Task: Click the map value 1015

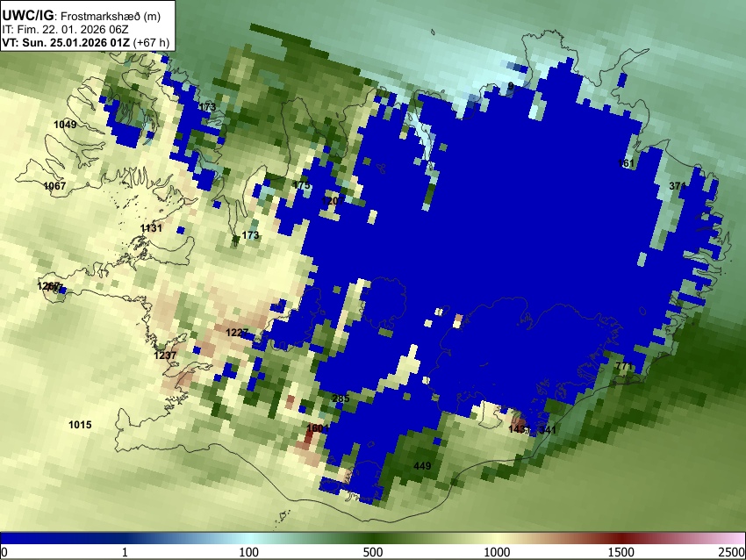Action: [80, 425]
